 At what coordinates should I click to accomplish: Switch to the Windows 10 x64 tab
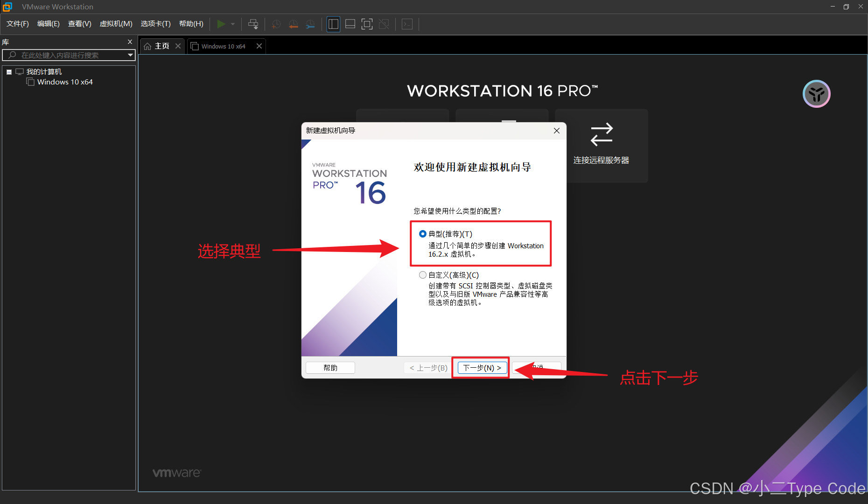tap(223, 46)
